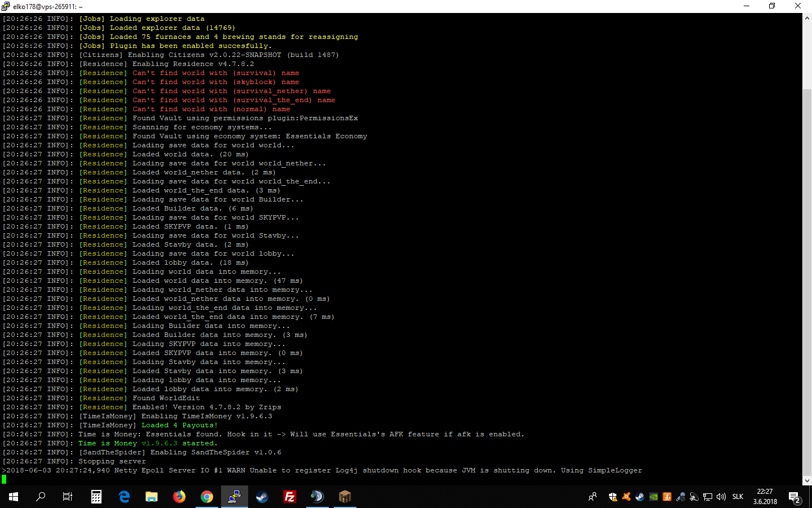This screenshot has width=812, height=508.
Task: Click the active PuTTY taskbar button
Action: click(x=234, y=497)
